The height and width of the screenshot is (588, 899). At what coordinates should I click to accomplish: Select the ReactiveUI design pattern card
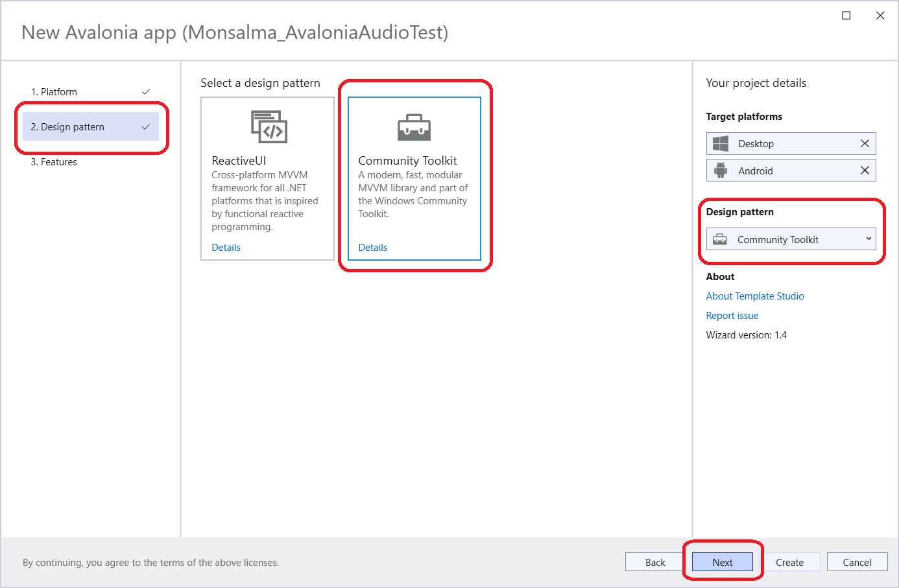tap(267, 178)
